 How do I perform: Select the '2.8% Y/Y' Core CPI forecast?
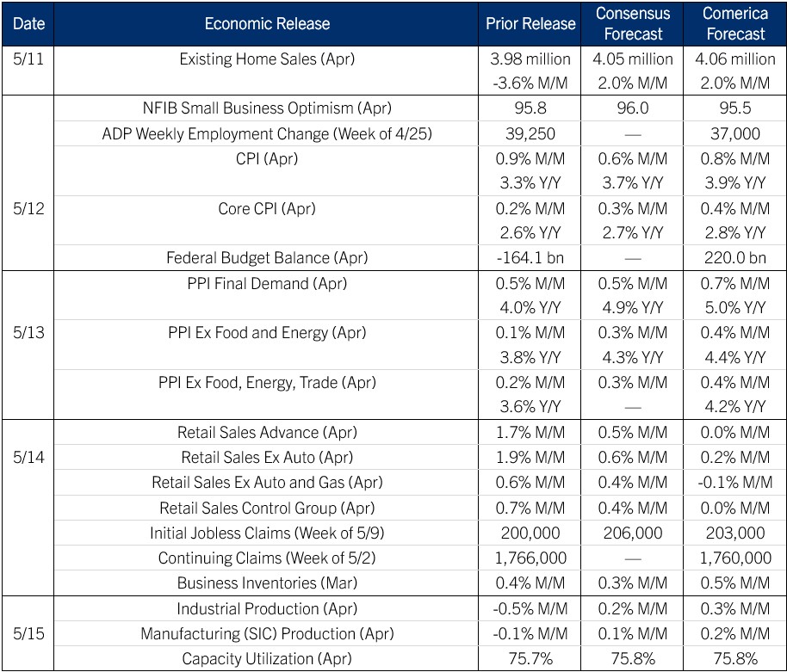point(734,232)
